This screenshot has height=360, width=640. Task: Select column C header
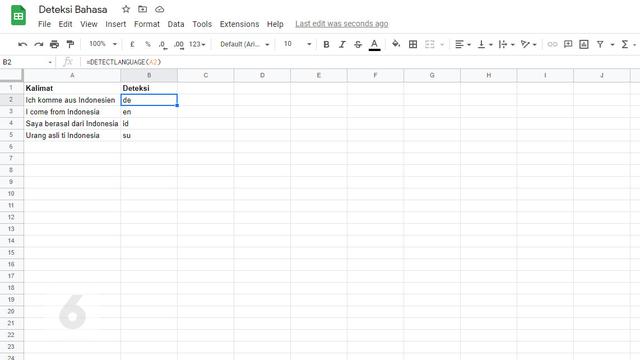(x=206, y=76)
